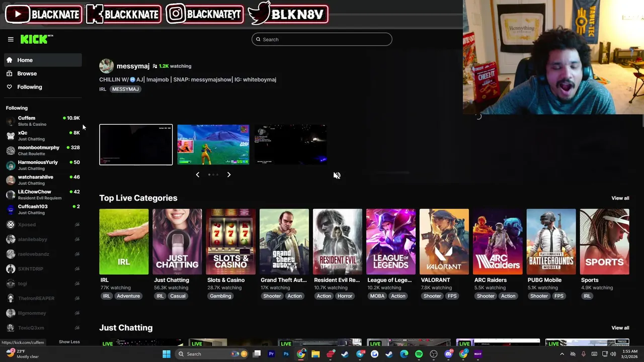The width and height of the screenshot is (644, 362).
Task: Open the weather widget showing 23°F
Action: coord(22,354)
